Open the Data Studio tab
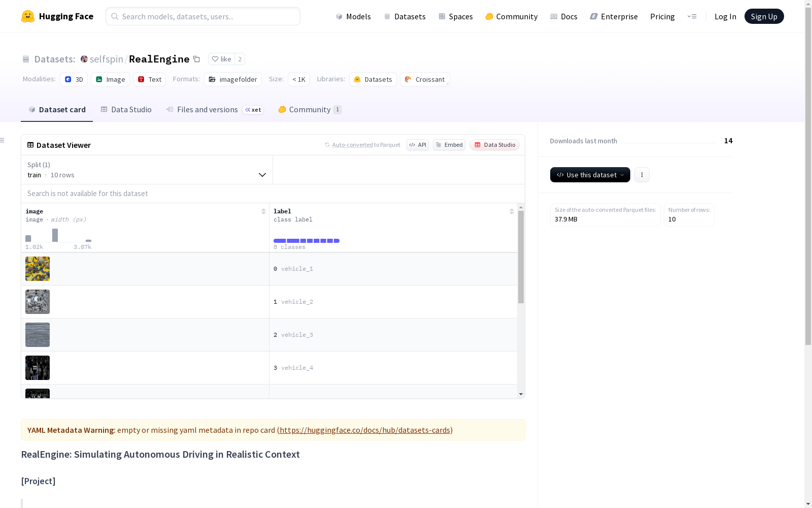812x508 pixels. click(x=126, y=110)
